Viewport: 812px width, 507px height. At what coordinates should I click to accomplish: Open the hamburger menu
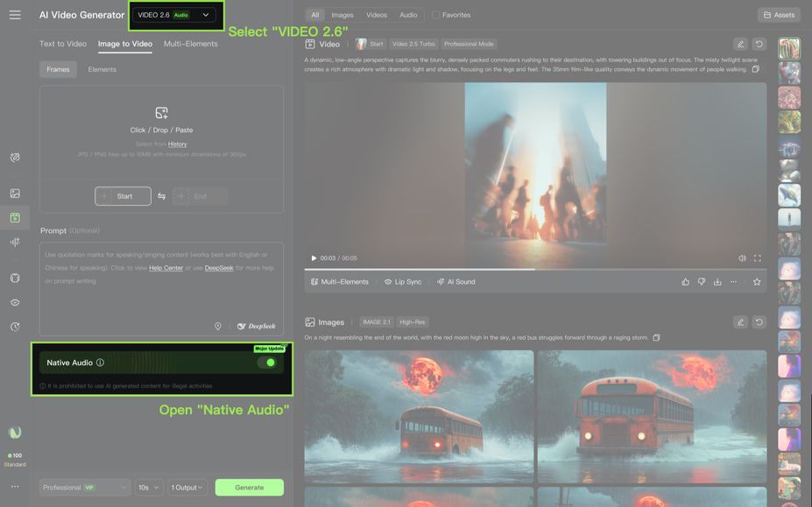(15, 15)
